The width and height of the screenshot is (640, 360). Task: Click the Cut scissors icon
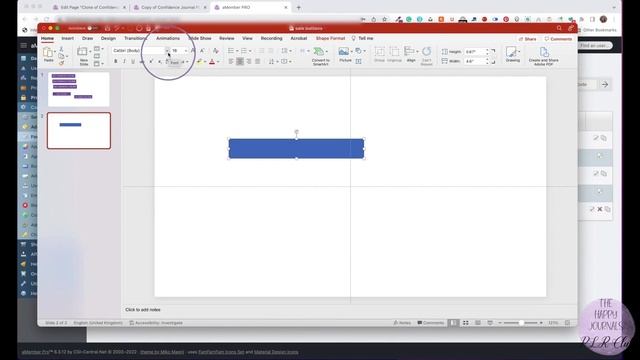[61, 49]
